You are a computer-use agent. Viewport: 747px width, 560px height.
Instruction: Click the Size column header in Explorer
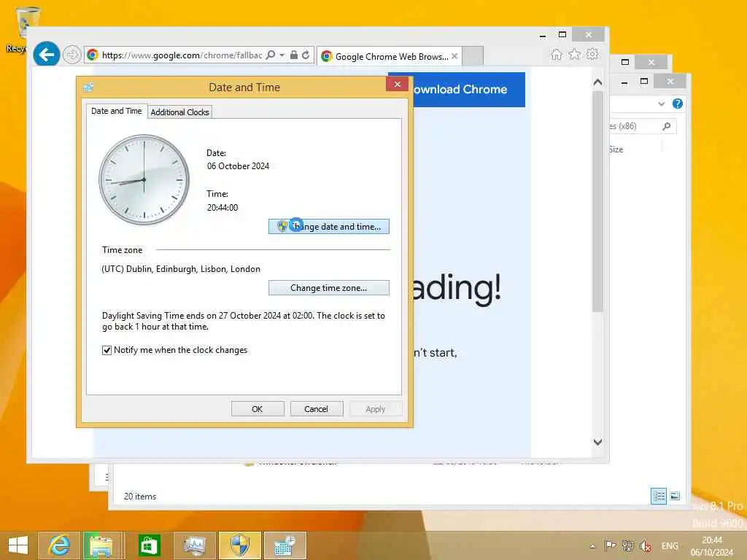click(616, 149)
